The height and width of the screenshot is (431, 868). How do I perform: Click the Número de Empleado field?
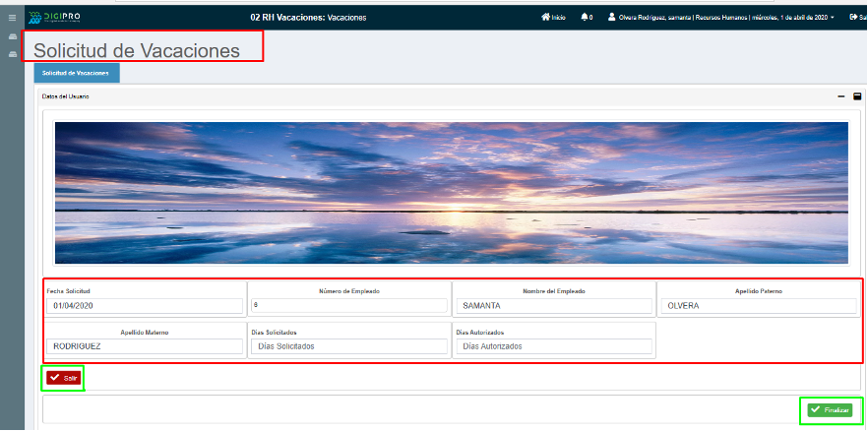(348, 306)
